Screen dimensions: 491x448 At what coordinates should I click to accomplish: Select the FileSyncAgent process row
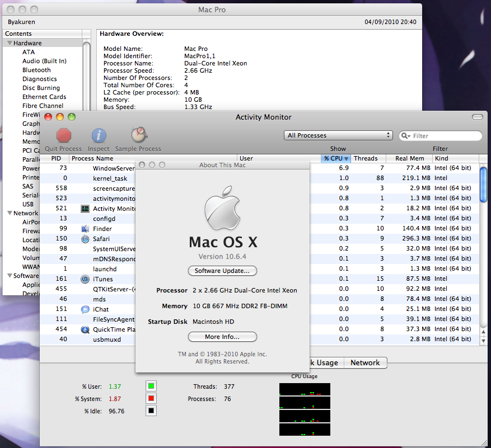point(260,319)
